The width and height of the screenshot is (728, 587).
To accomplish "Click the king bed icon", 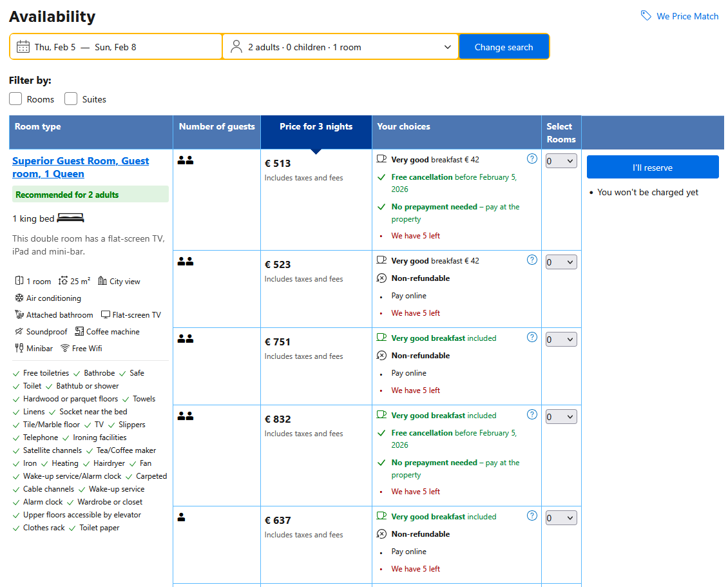I will pyautogui.click(x=70, y=218).
